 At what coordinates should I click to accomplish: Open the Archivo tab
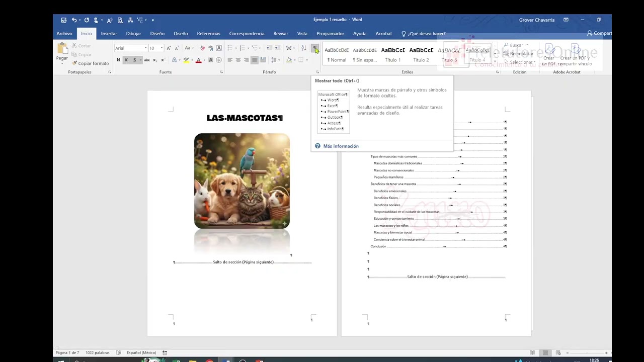(x=64, y=34)
